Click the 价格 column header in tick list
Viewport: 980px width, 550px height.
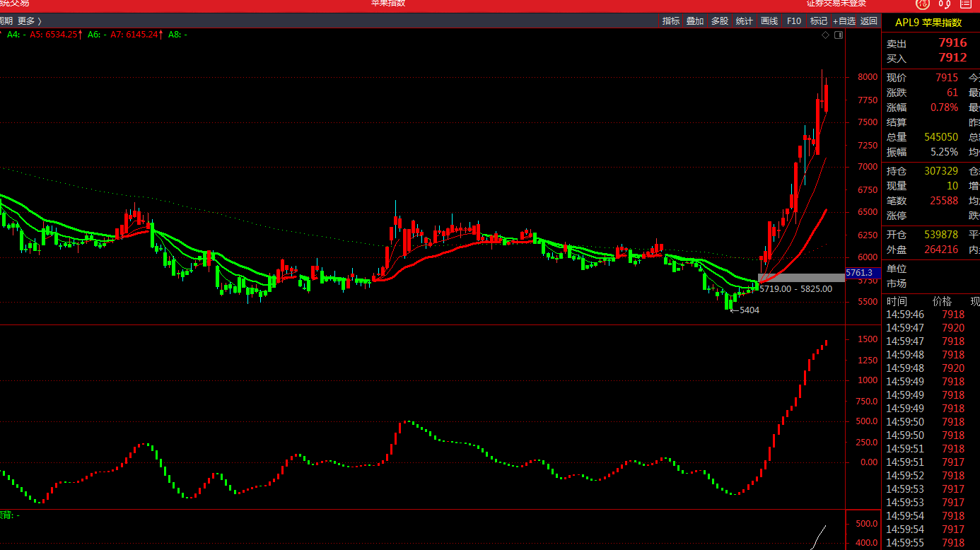(943, 301)
